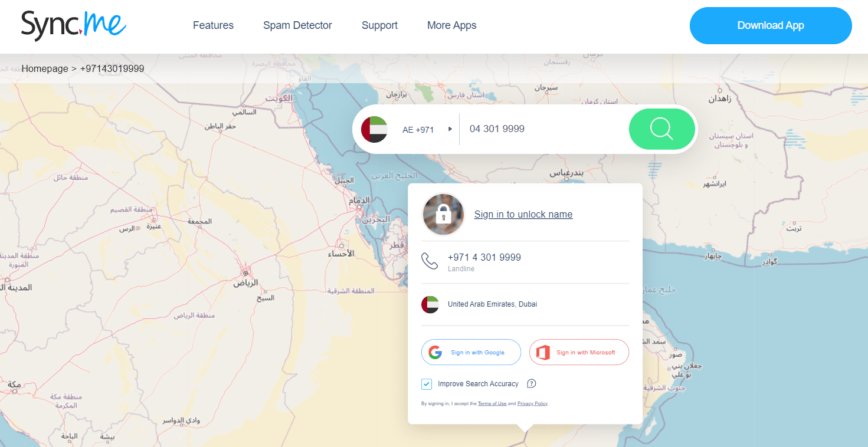Screen dimensions: 868x447
Task: Open the Spam Detector page
Action: coord(297,25)
